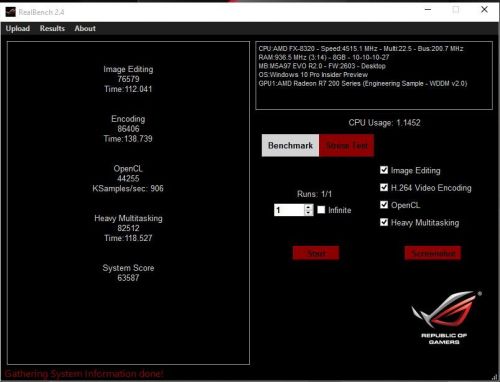Click the Runs: 1/1 label
The image size is (500, 382).
coord(314,194)
